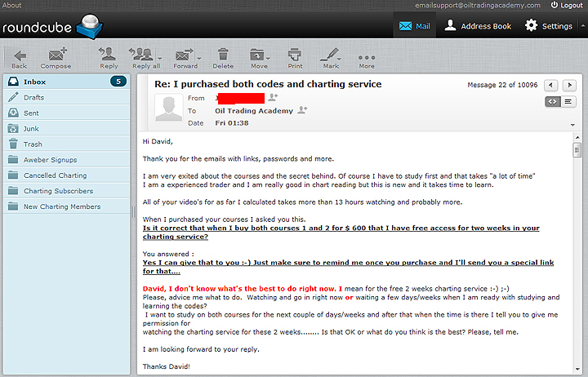Switch to the Mail tab
Screen dimensions: 588x377
coord(414,26)
